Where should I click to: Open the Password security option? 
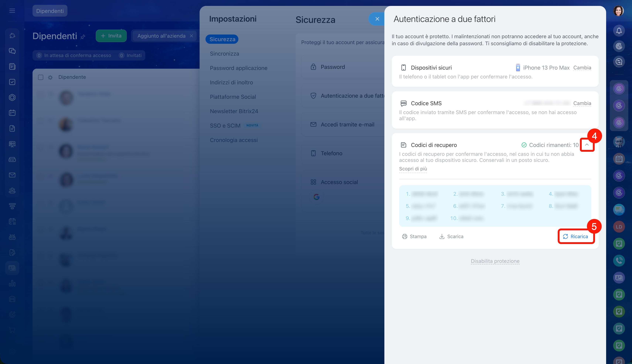coord(333,67)
